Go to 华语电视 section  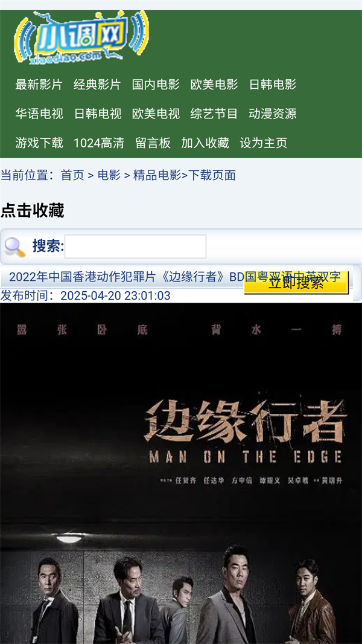point(39,114)
